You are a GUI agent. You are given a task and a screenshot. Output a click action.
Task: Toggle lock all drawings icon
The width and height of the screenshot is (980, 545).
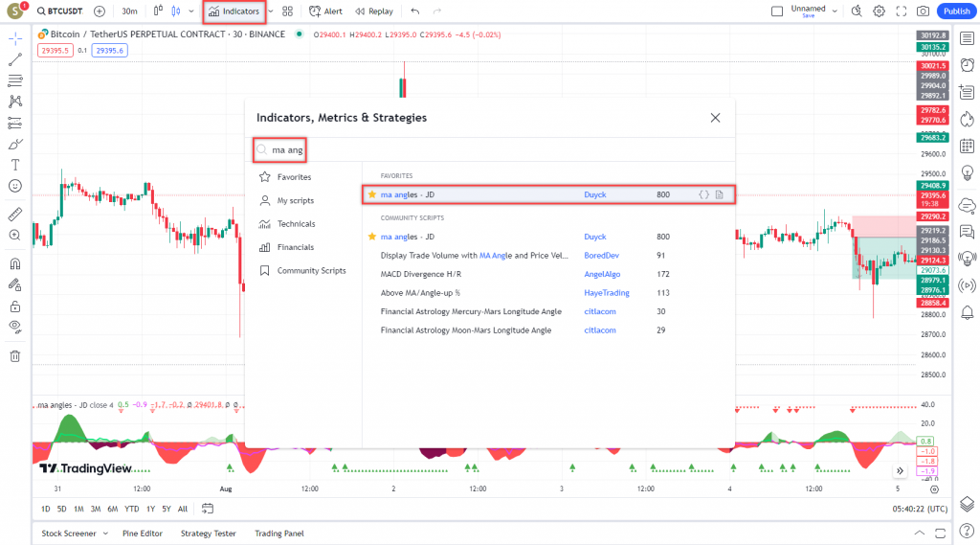[x=15, y=307]
